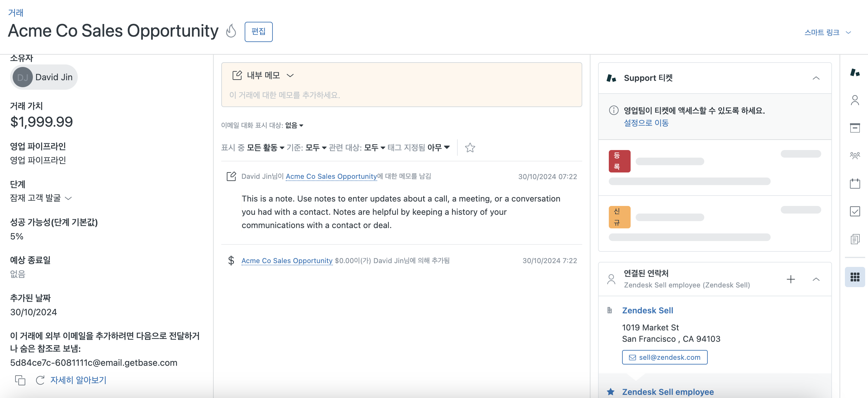Viewport: 868px width, 398px height.
Task: Change the stage 잠재 고객 발굴 dropdown
Action: pos(40,198)
